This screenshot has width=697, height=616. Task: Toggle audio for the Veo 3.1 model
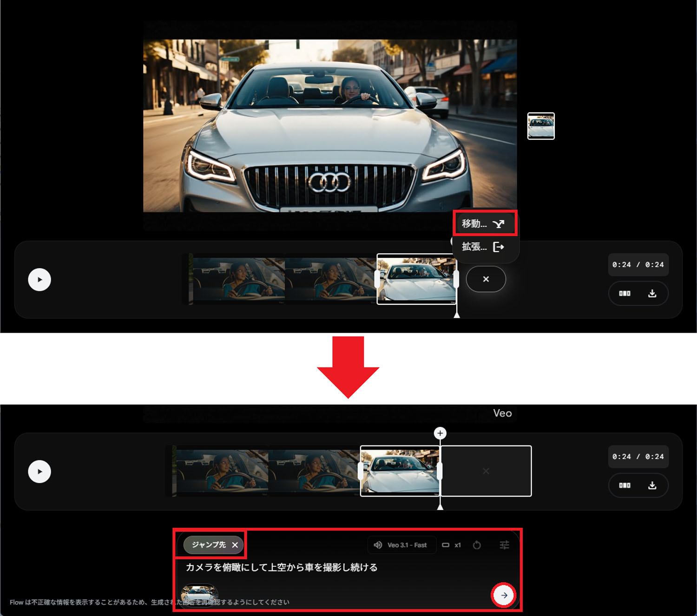tap(377, 545)
